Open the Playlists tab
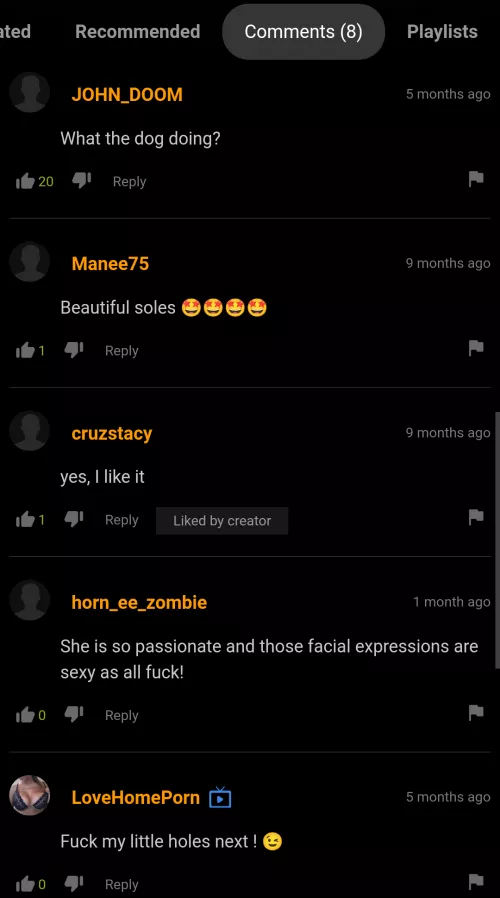The width and height of the screenshot is (500, 898). 442,31
